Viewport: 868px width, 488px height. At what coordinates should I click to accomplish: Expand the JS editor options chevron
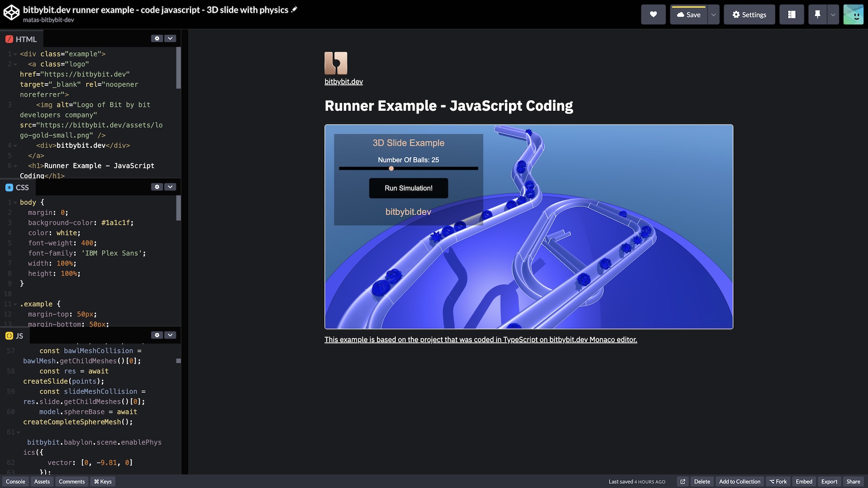170,335
